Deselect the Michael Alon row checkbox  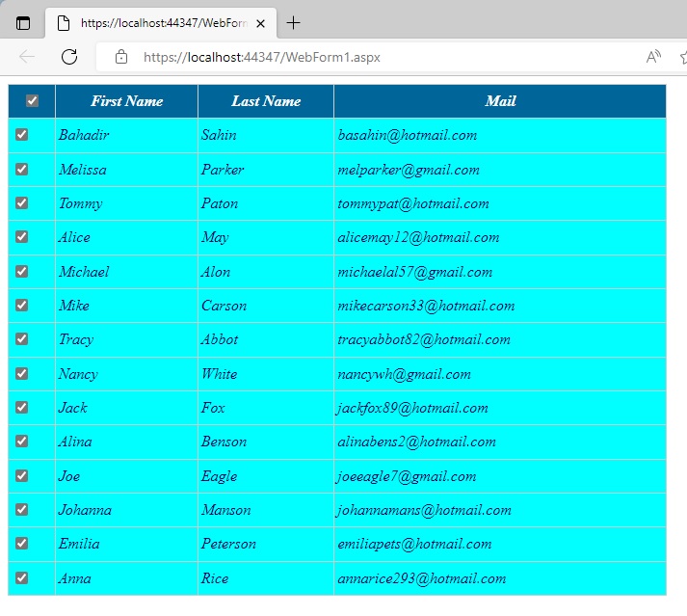[x=21, y=271]
